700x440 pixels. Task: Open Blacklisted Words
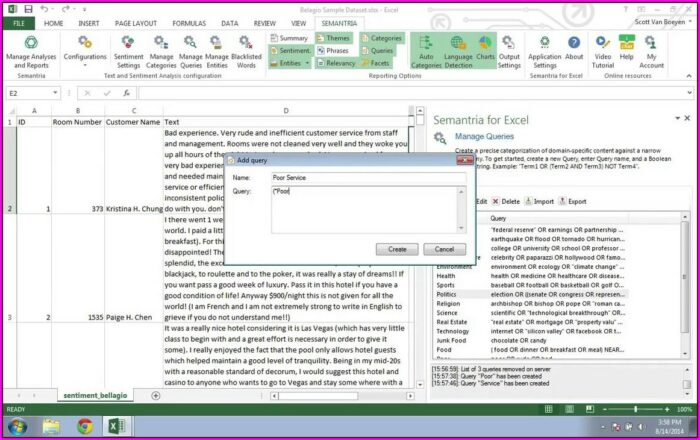click(246, 53)
